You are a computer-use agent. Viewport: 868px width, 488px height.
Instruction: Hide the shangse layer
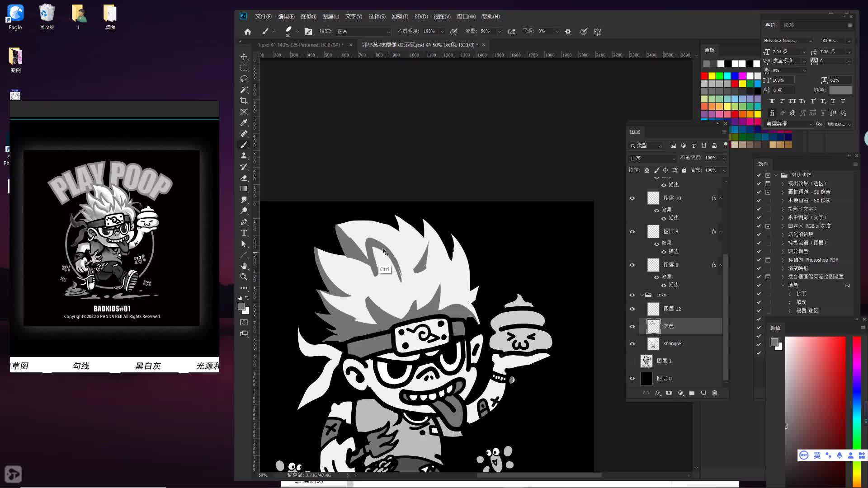tap(632, 344)
